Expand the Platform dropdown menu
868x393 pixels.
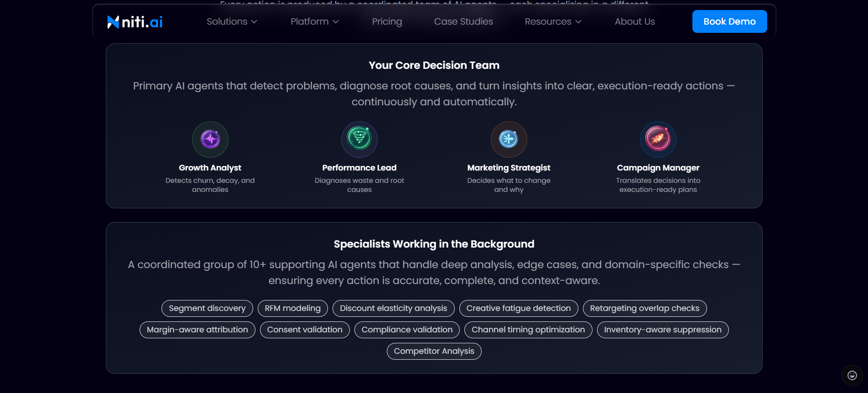(x=314, y=21)
